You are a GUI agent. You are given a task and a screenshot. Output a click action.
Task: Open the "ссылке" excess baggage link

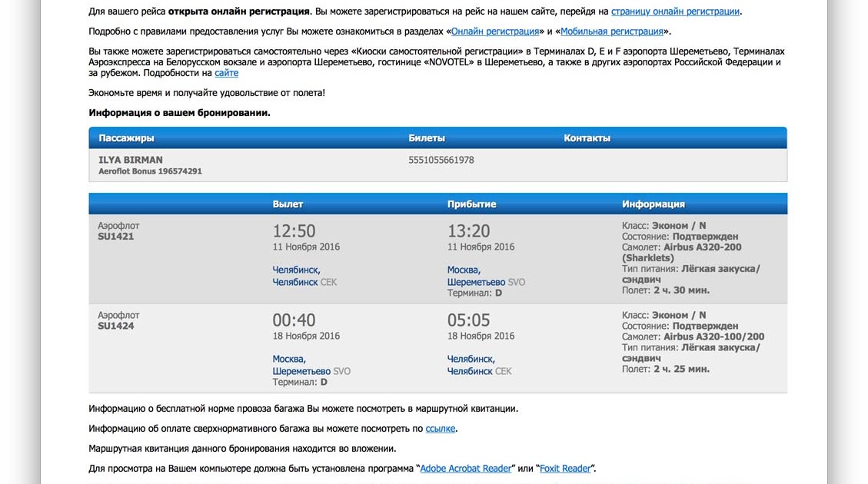click(441, 429)
